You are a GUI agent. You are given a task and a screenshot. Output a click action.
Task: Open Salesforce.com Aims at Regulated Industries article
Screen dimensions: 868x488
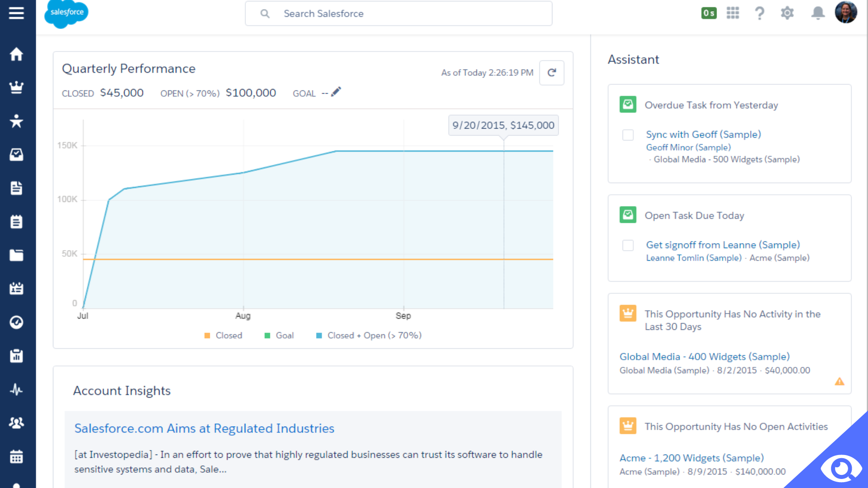(204, 428)
